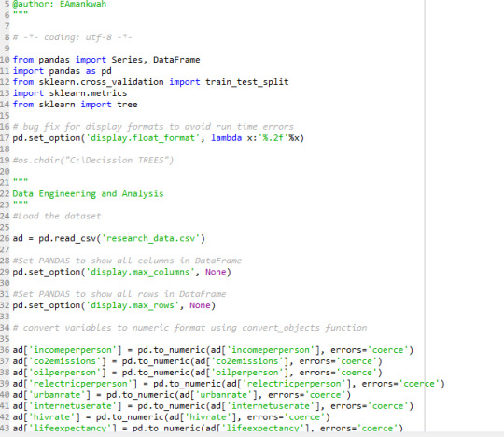Click the '@author: EAmankwah' line

click(x=60, y=4)
